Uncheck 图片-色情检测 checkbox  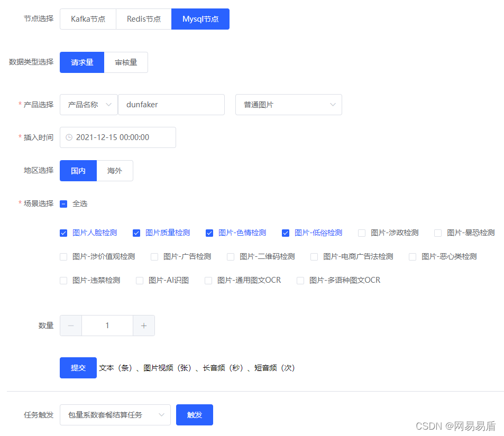point(209,233)
